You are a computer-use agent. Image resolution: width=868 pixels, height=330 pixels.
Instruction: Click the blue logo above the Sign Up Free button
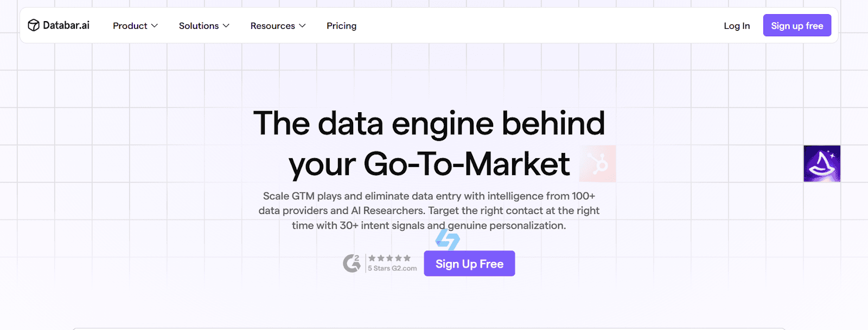(446, 238)
